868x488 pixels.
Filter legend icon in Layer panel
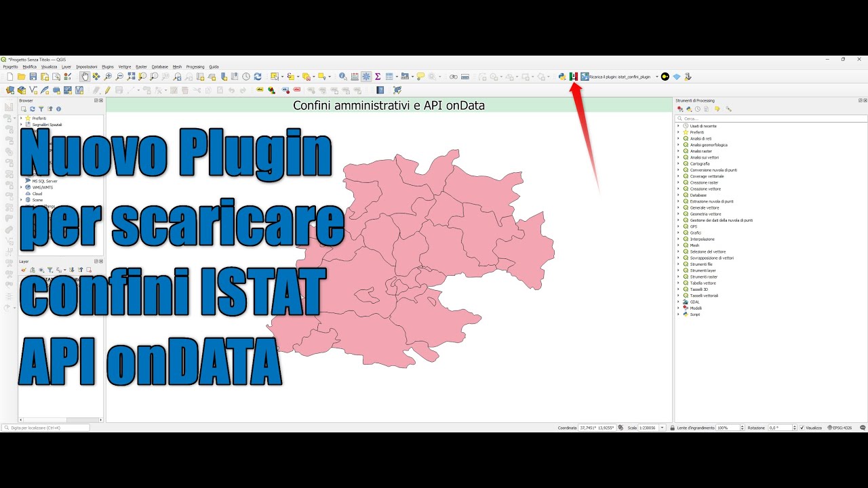tap(50, 270)
